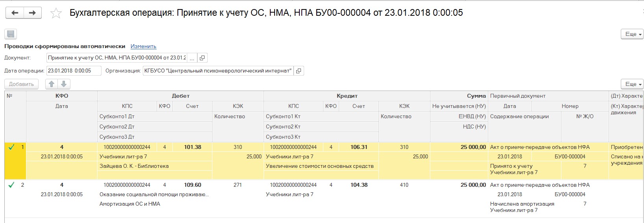Toggle the green checkmark on row 1

coord(11,147)
